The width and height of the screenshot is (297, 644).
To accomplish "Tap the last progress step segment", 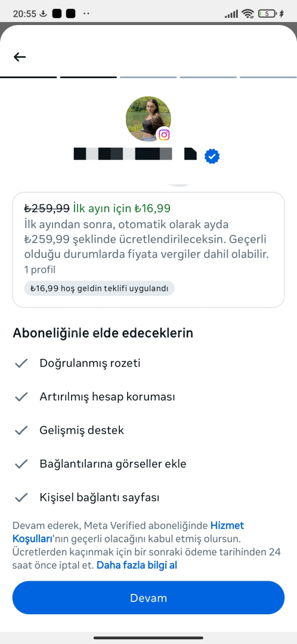I will click(268, 77).
